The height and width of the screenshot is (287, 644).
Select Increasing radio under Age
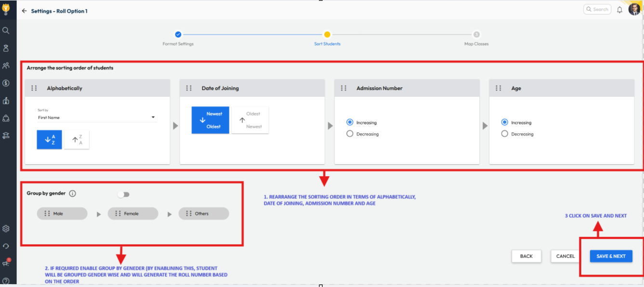pyautogui.click(x=505, y=122)
